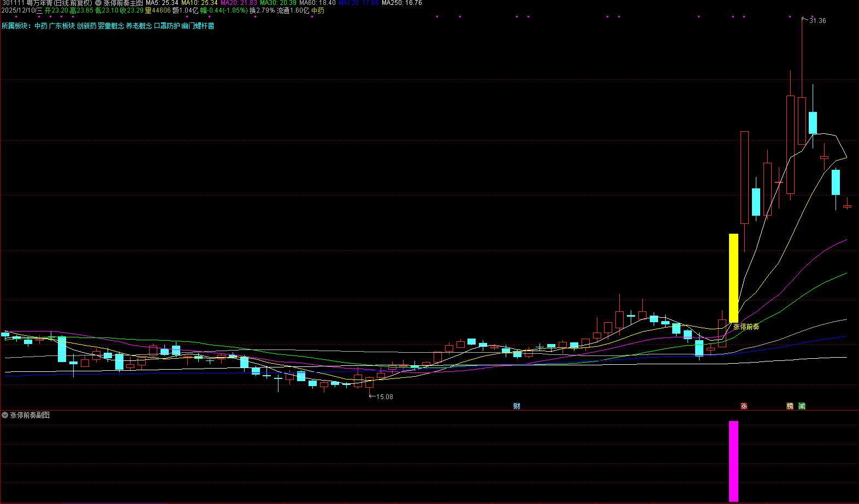Screen dimensions: 859x504
Task: Click the orange 榜 event marker
Action: coord(790,406)
